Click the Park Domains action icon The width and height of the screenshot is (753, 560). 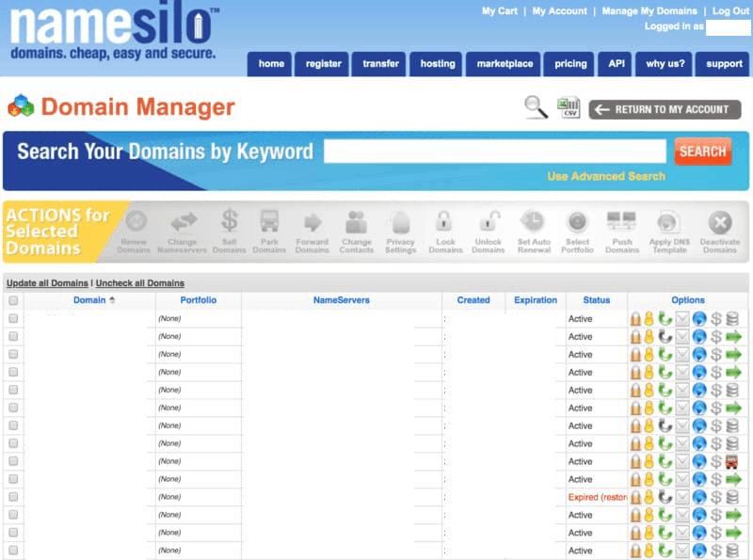[x=269, y=232]
